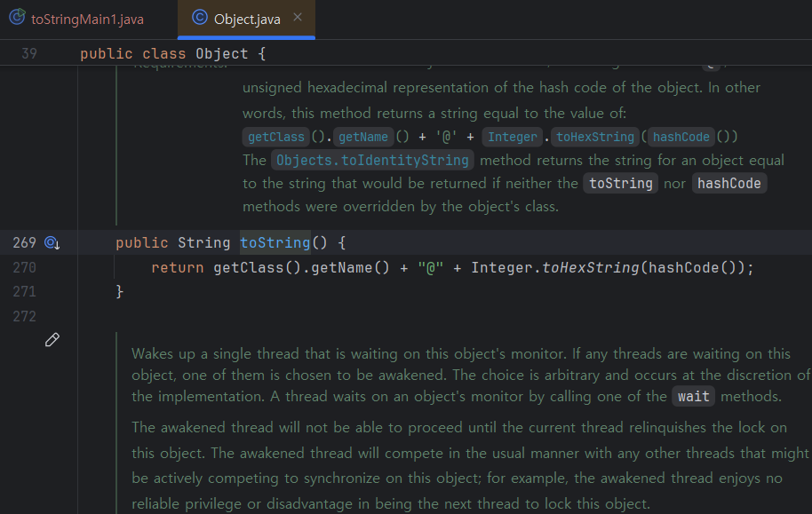Click the class icon on Object.java tab
The height and width of the screenshot is (514, 812).
click(199, 17)
